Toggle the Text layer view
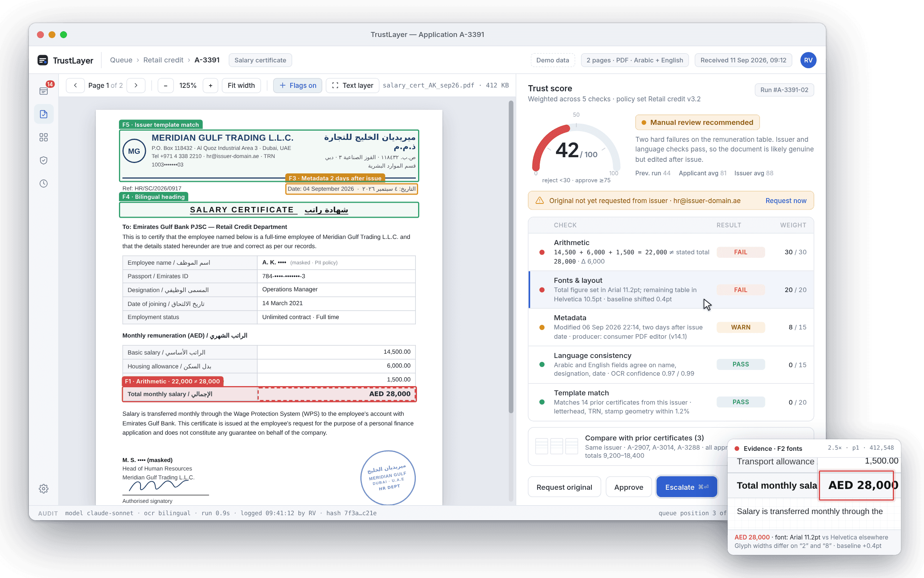 click(352, 85)
